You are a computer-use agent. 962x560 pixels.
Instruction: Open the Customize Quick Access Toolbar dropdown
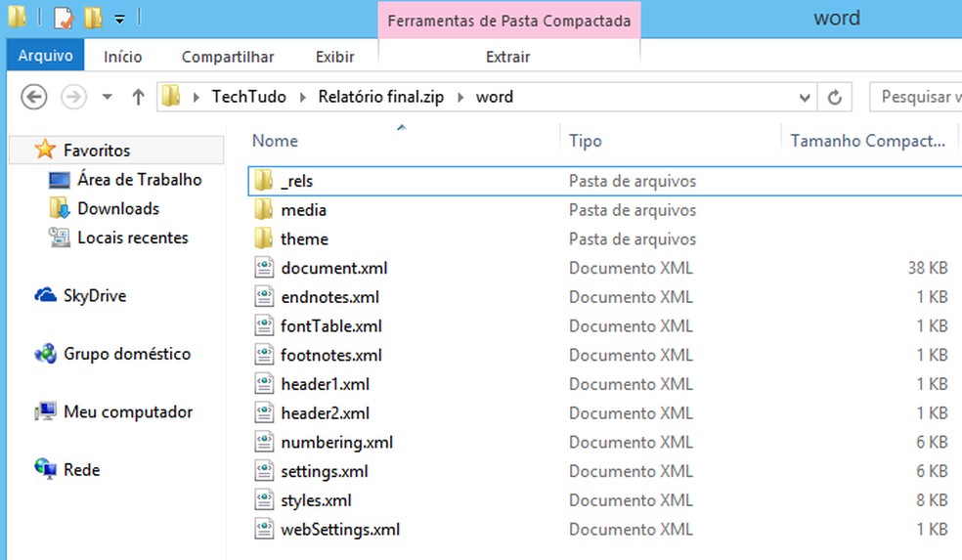pyautogui.click(x=118, y=19)
